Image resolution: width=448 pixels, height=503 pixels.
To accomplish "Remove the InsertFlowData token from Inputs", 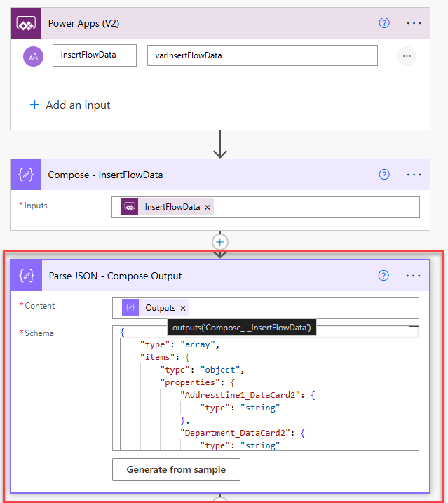I will (208, 207).
